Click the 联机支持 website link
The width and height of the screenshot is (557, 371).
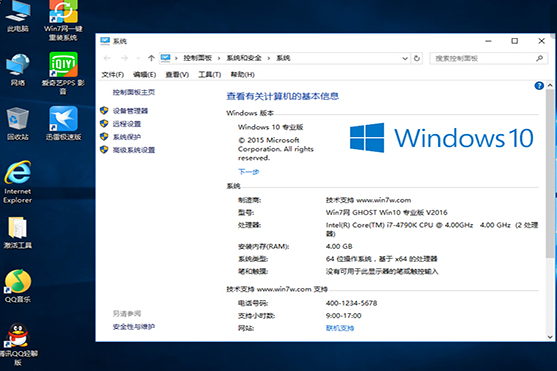340,328
